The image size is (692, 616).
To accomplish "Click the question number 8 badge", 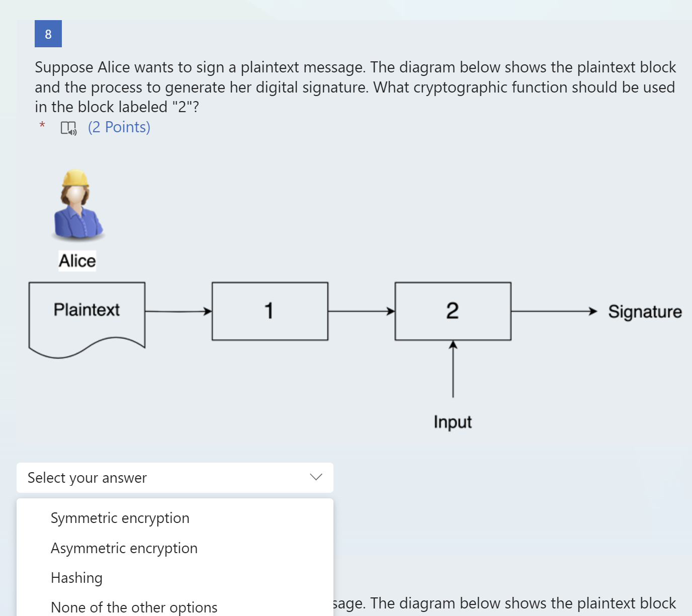I will (48, 34).
